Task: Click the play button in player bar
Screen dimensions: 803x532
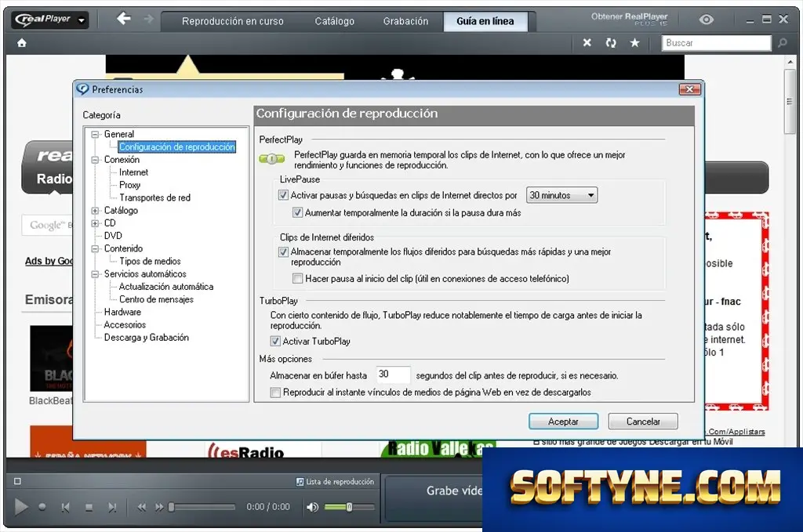Action: click(x=20, y=507)
